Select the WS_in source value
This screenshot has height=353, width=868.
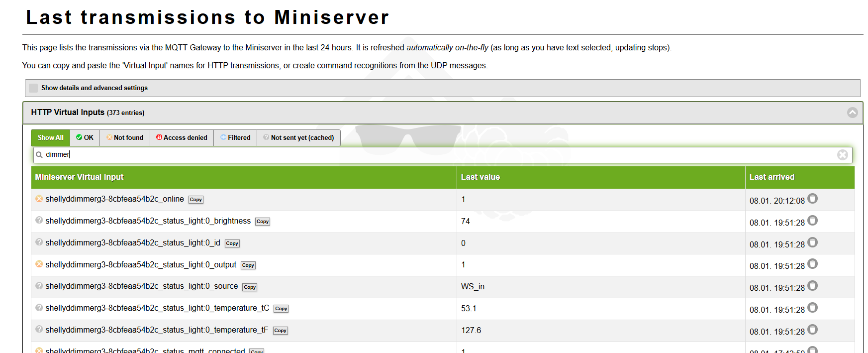[x=473, y=287]
